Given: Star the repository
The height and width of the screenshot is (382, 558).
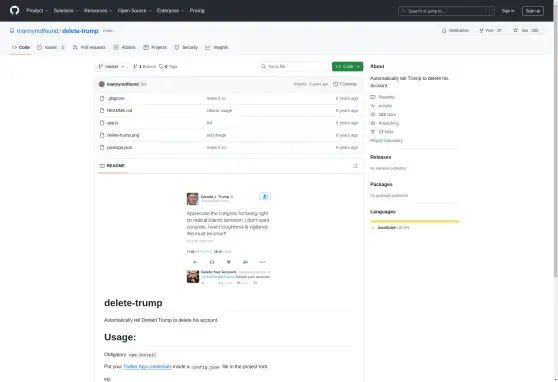Looking at the screenshot, I should click(526, 31).
